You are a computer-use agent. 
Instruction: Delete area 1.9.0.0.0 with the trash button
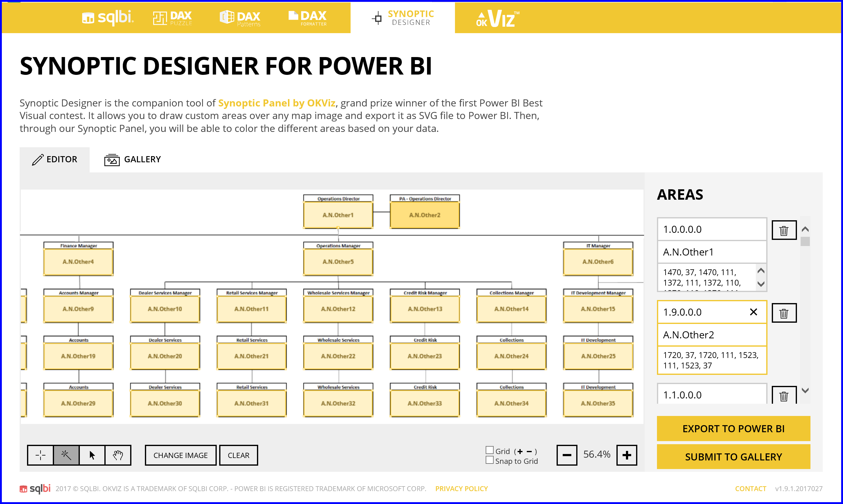(784, 313)
